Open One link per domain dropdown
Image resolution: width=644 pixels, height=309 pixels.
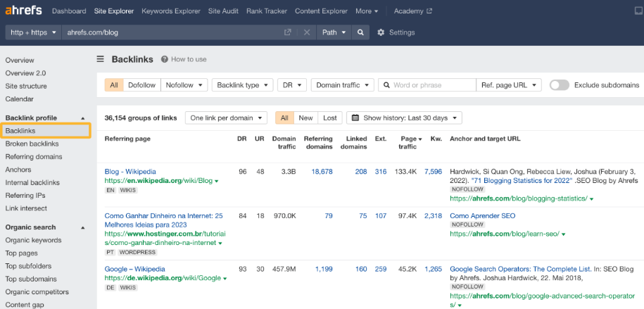[x=226, y=118]
